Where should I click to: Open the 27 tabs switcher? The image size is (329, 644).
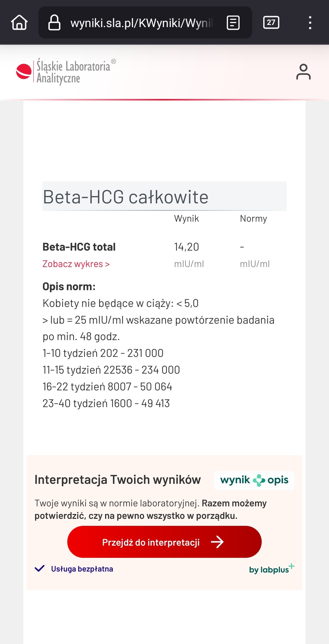(271, 22)
